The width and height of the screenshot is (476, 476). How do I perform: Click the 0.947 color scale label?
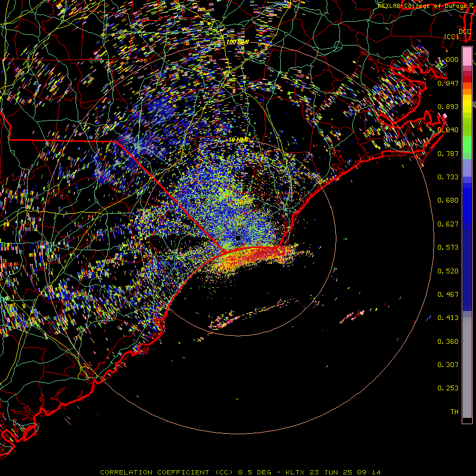[x=448, y=83]
